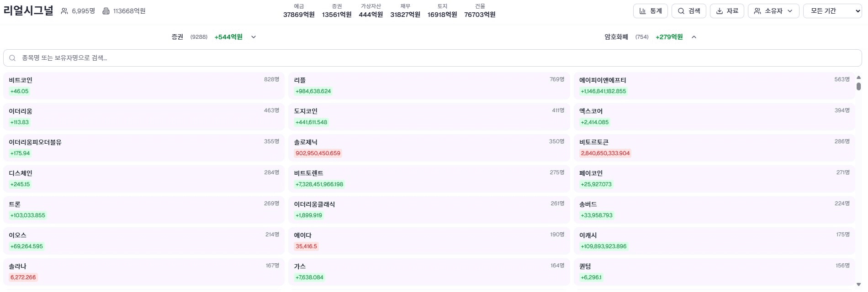Click the list scrollbar's down arrow
Screen dimensions: 868x292
pyautogui.click(x=858, y=284)
